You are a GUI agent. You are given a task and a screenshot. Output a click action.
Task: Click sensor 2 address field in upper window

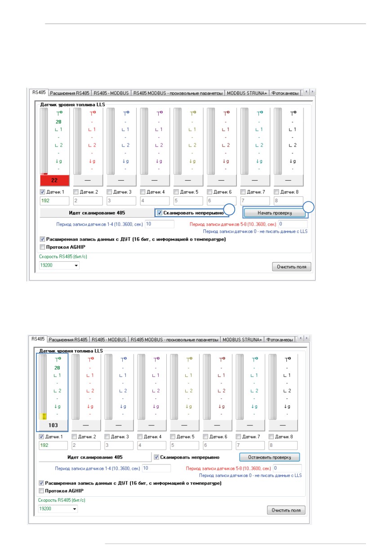(x=88, y=201)
